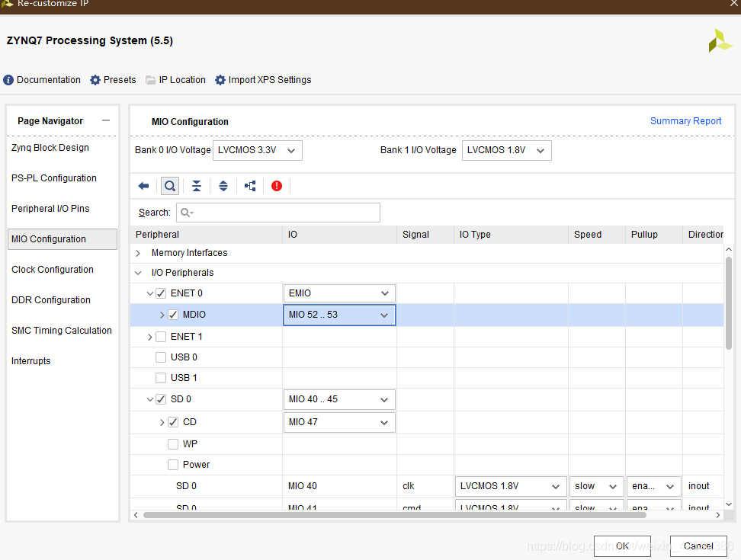Click the IO Type column header
Screen dimensions: 741x560
click(x=511, y=235)
